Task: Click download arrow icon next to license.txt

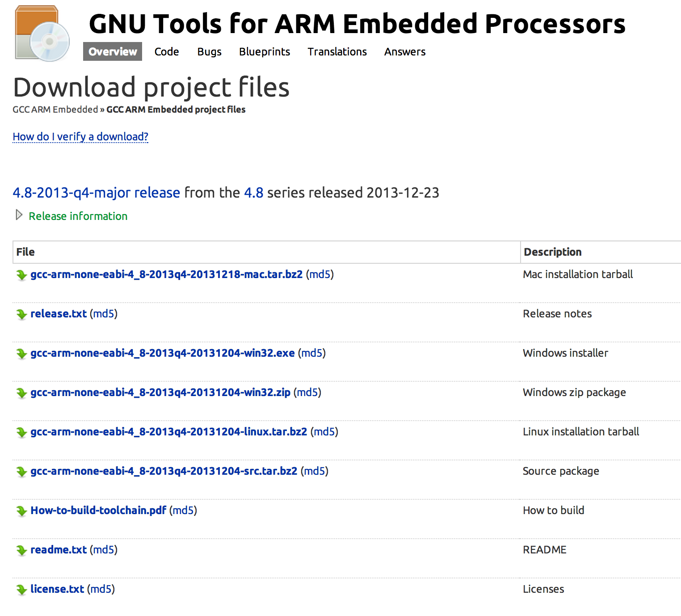Action: [21, 590]
